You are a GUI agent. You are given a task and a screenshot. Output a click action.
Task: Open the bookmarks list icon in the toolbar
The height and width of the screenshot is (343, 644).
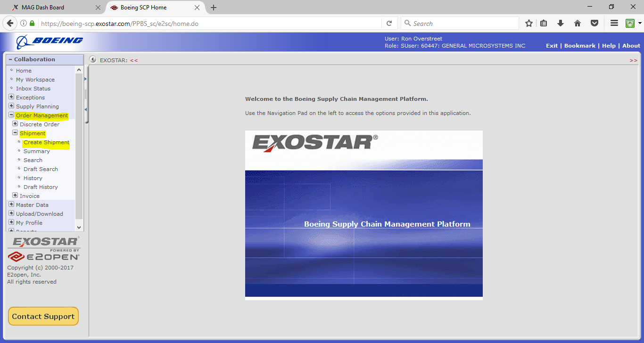544,23
